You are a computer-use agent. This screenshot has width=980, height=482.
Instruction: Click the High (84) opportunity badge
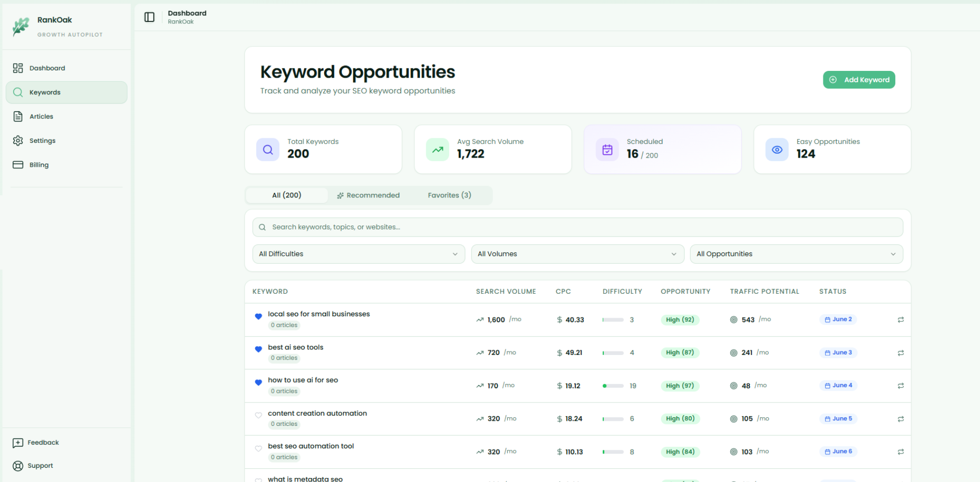tap(680, 452)
